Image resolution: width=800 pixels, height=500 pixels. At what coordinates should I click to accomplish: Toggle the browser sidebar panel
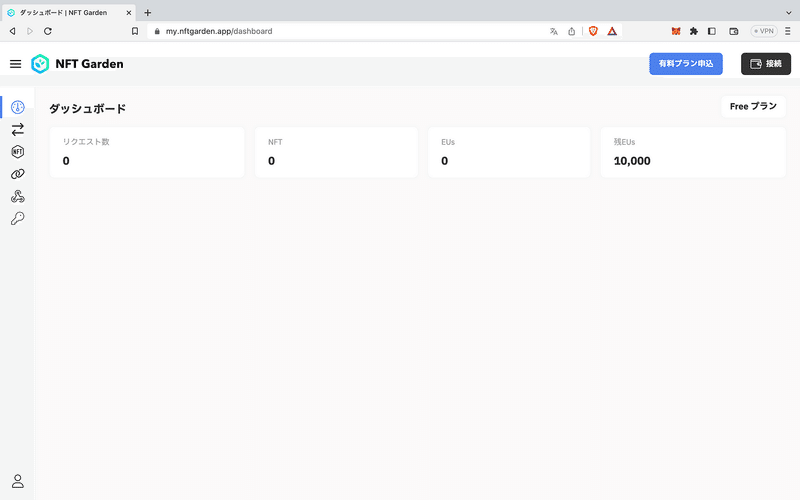(x=712, y=31)
